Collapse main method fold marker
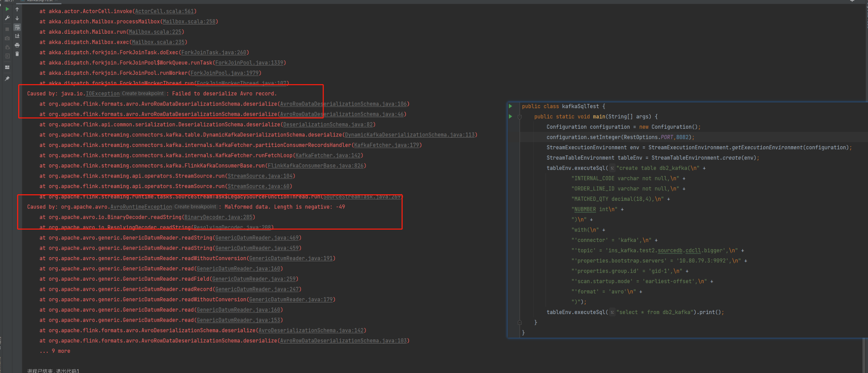 click(x=520, y=117)
